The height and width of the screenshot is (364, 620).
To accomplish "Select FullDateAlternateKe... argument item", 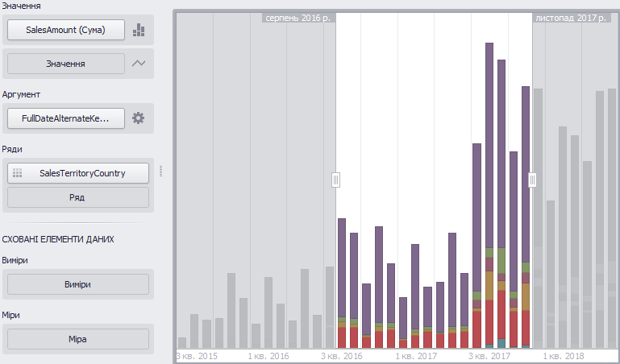I will point(66,118).
